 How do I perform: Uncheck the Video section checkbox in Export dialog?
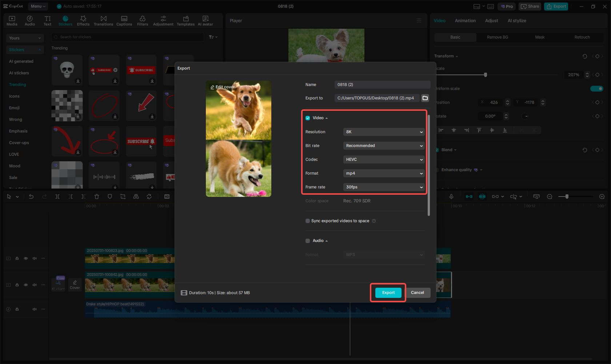point(307,118)
